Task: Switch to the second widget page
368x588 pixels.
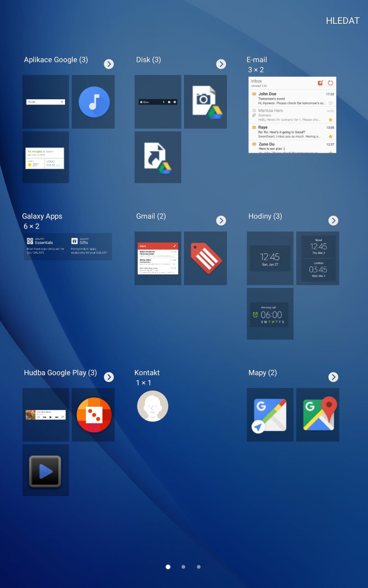Action: click(183, 567)
